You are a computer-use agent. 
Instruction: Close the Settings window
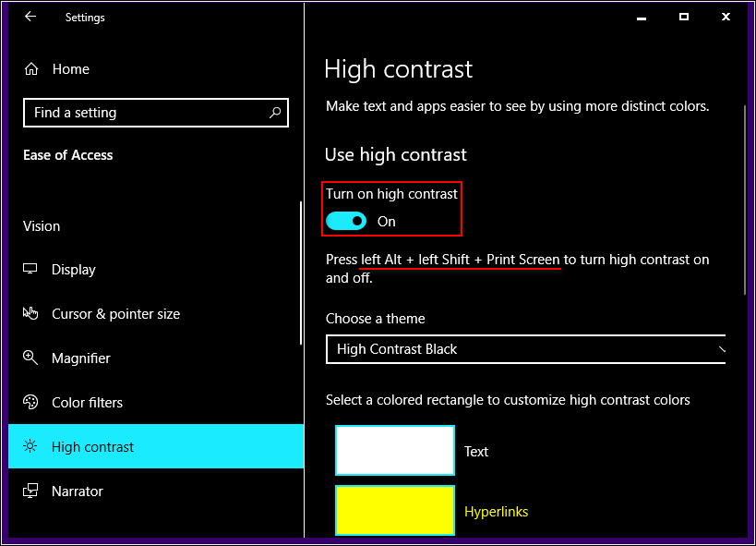[x=726, y=17]
